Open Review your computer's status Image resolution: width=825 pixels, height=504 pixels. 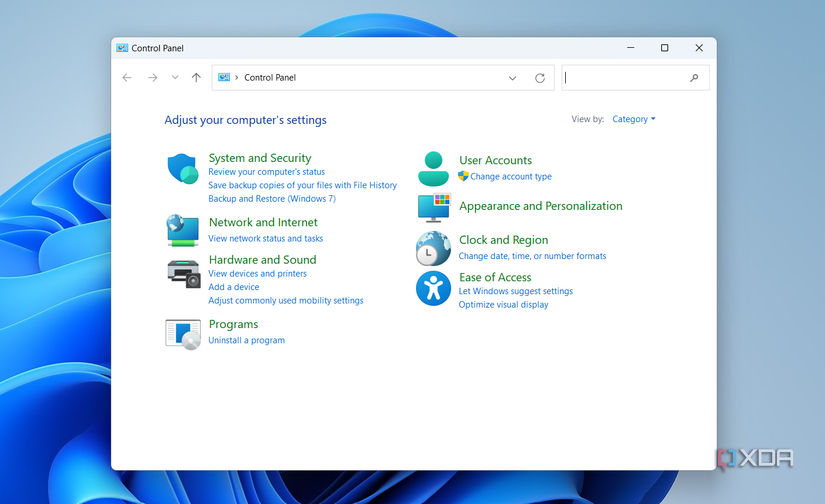[266, 172]
